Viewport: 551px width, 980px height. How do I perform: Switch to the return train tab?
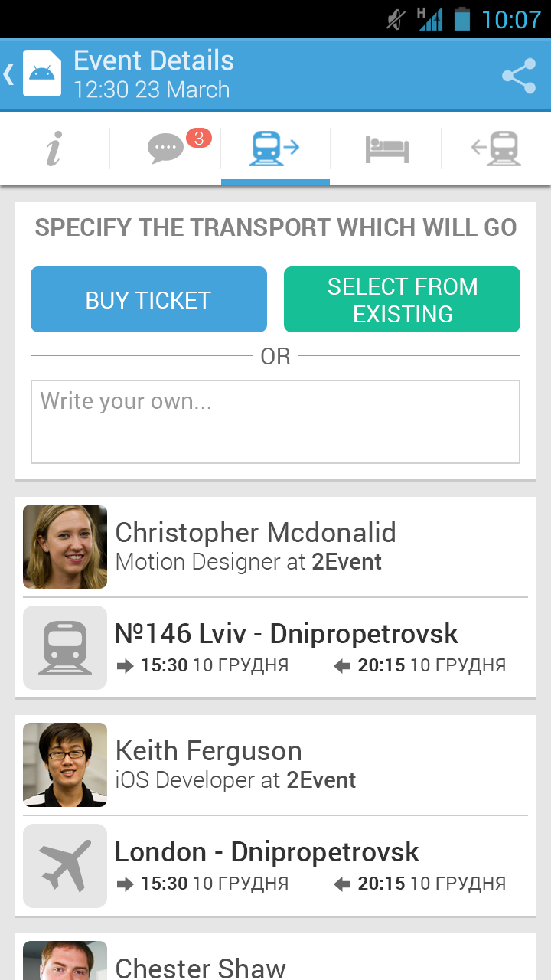click(x=496, y=148)
